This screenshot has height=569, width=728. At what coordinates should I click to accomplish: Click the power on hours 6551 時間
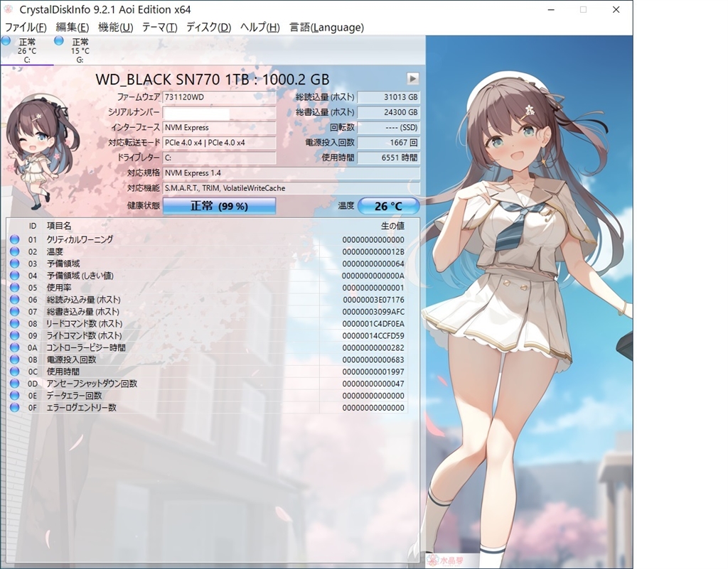click(389, 158)
